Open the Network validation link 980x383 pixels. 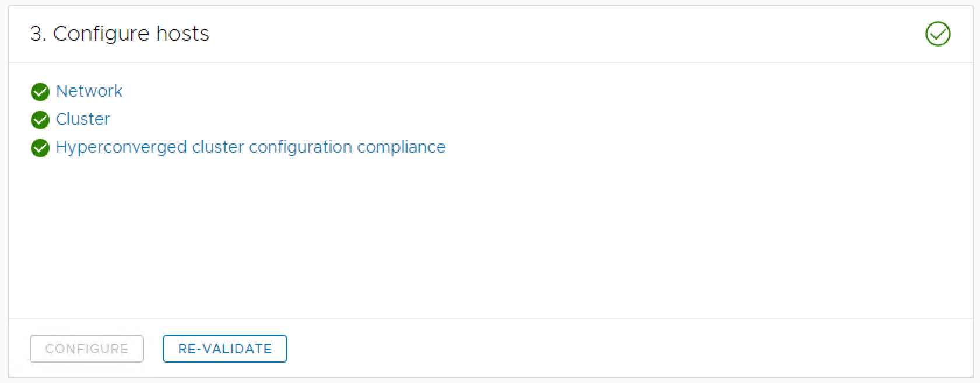tap(89, 91)
